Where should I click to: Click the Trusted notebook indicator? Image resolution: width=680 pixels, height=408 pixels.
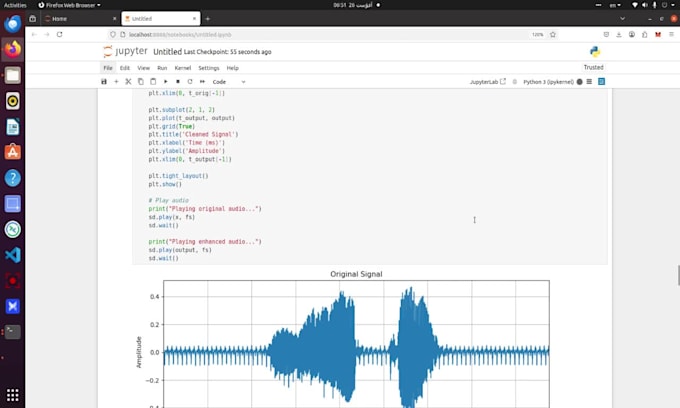click(593, 67)
